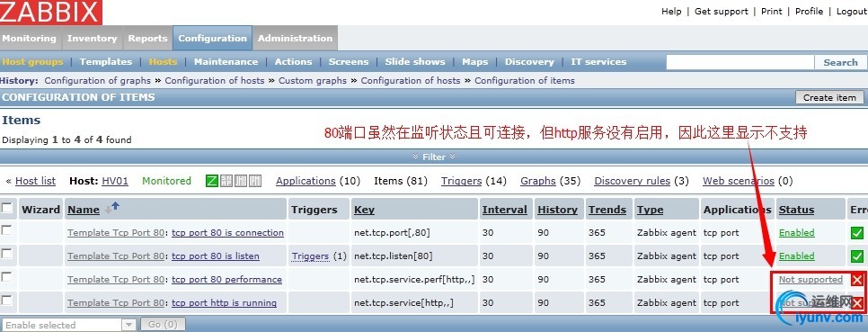Open IT services submenu

tap(598, 61)
